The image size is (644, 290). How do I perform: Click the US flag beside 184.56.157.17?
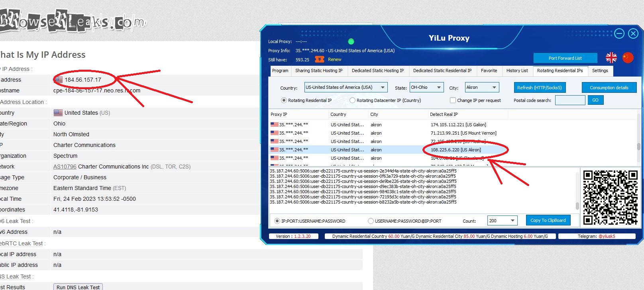point(59,80)
